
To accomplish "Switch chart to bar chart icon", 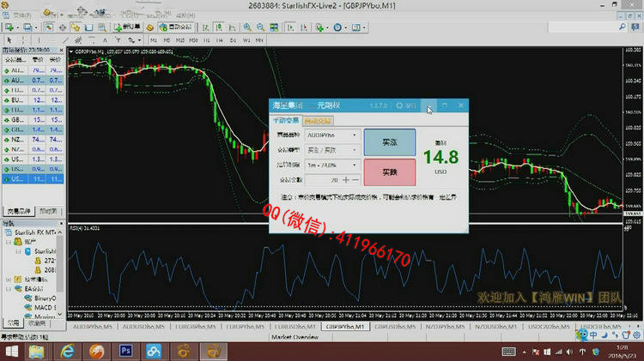I will click(205, 27).
